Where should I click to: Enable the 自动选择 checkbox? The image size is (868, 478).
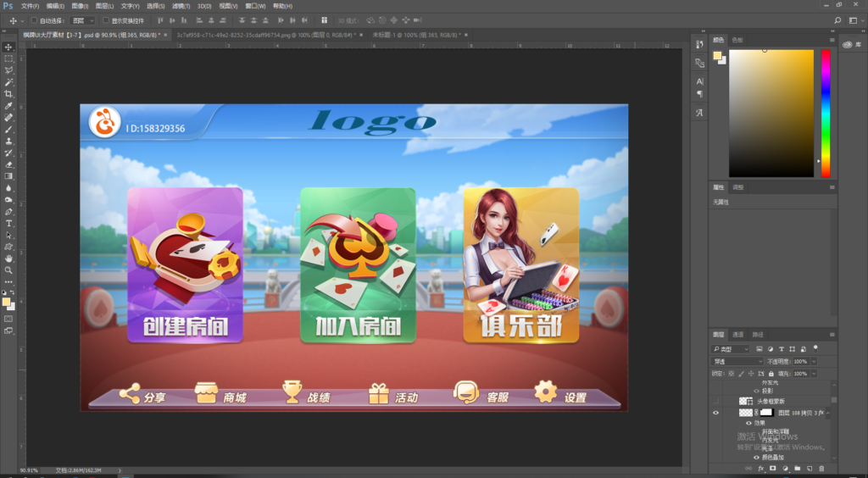pyautogui.click(x=33, y=20)
